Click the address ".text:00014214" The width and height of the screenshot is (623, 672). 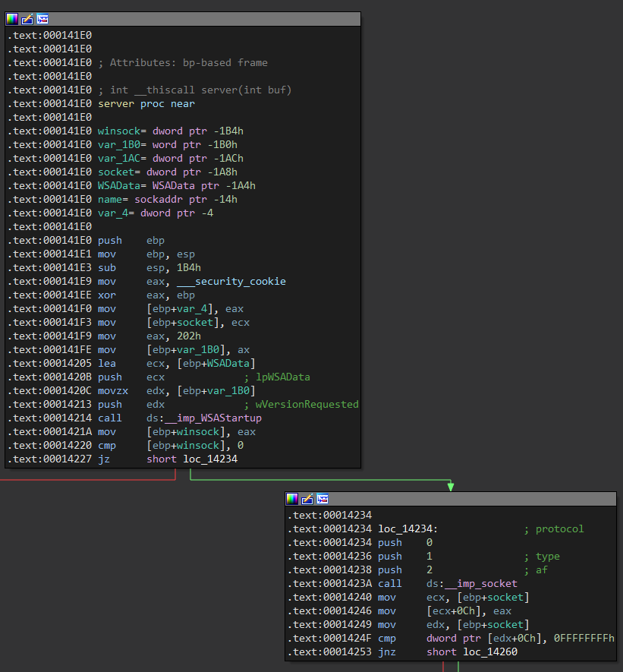point(49,418)
